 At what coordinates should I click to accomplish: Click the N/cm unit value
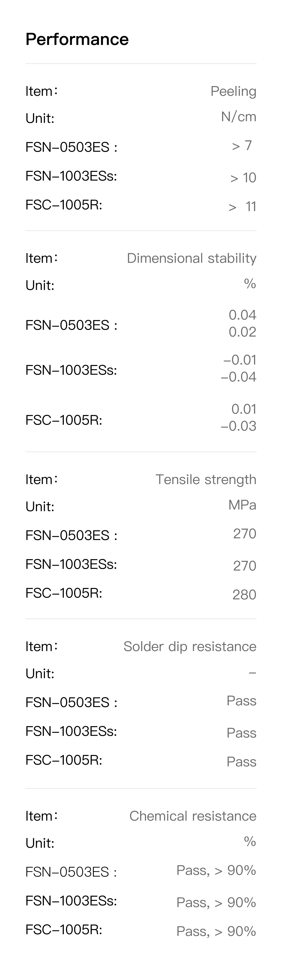pyautogui.click(x=239, y=117)
